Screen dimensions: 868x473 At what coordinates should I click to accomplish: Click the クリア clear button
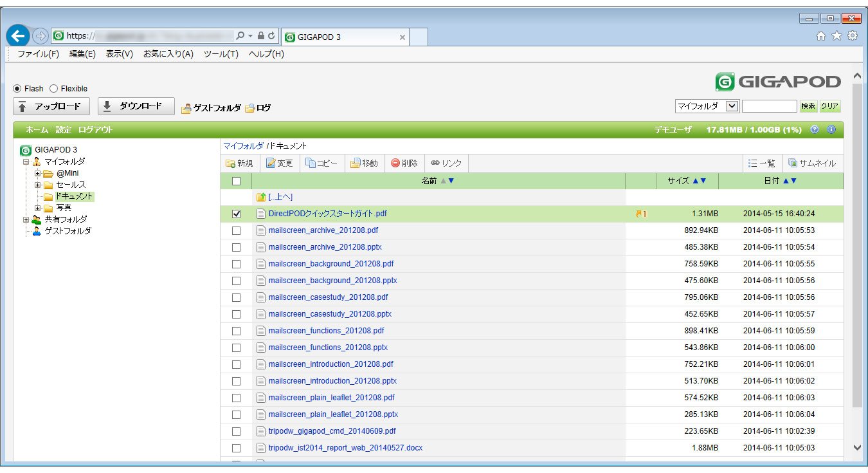pos(830,106)
